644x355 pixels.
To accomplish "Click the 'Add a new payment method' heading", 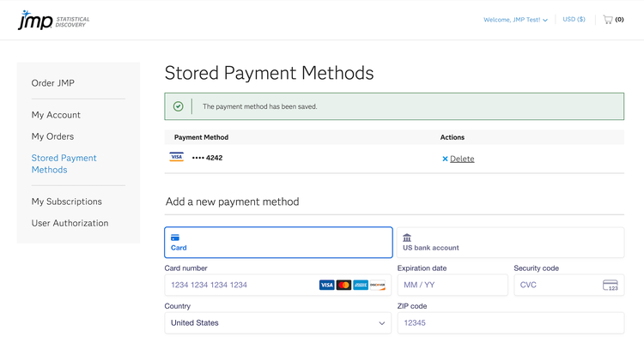I will pyautogui.click(x=233, y=202).
